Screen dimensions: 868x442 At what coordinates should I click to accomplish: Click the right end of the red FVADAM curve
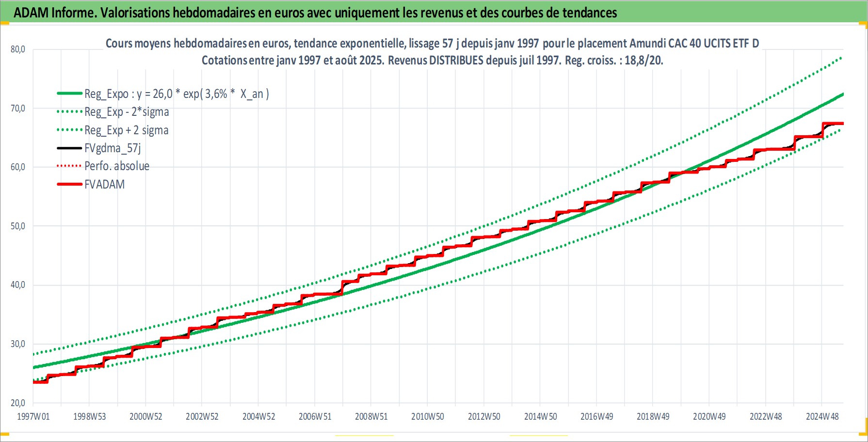(x=842, y=124)
